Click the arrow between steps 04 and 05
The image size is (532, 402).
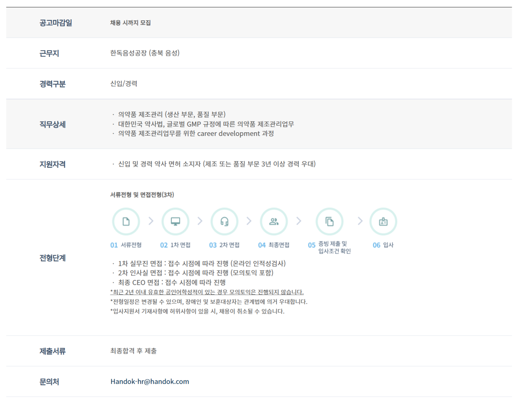click(299, 221)
